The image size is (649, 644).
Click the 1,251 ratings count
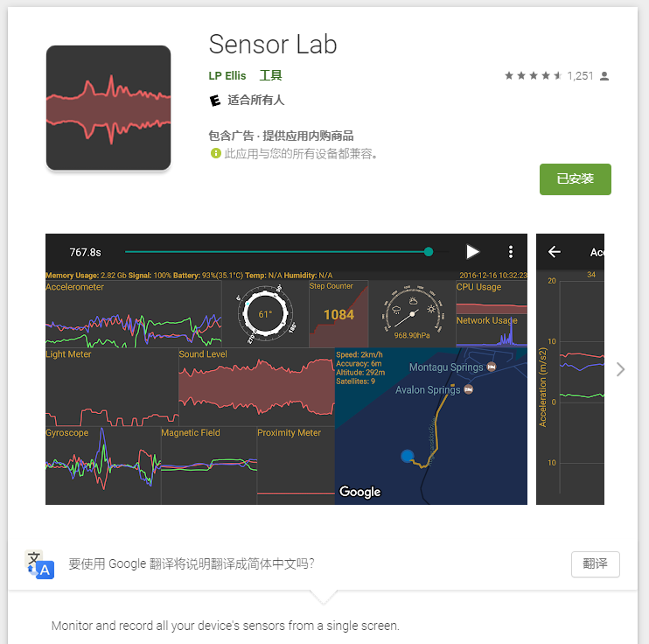tap(580, 76)
